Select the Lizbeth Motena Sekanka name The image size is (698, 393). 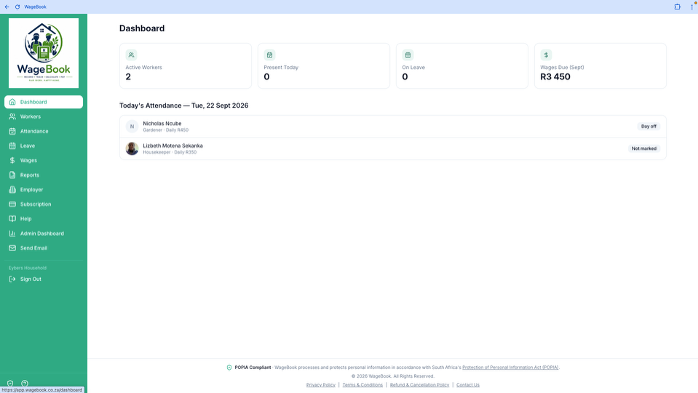[173, 146]
